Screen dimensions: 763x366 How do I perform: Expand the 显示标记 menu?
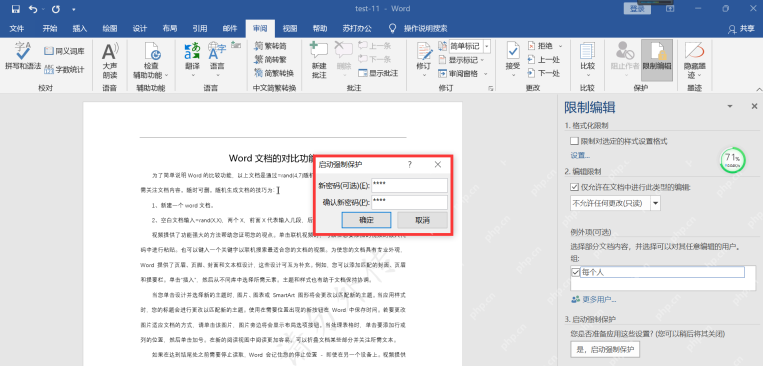(x=461, y=60)
